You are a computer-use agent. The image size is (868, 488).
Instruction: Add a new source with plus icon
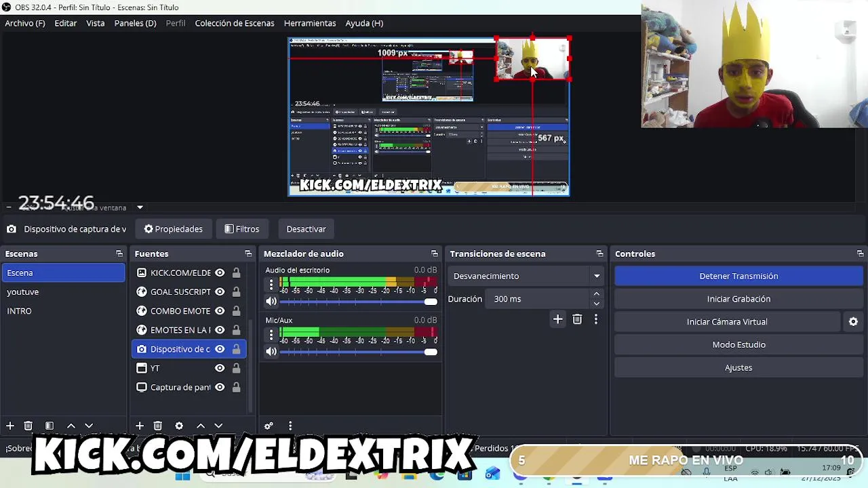pyautogui.click(x=140, y=426)
